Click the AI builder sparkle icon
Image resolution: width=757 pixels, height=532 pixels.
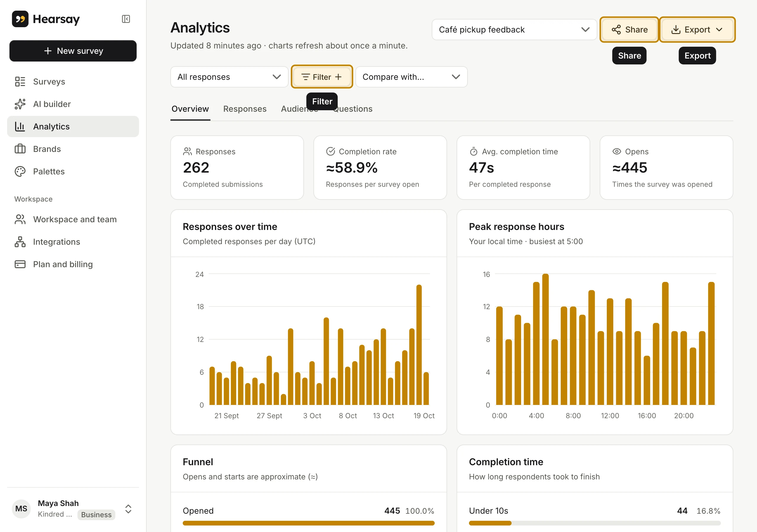pyautogui.click(x=20, y=104)
